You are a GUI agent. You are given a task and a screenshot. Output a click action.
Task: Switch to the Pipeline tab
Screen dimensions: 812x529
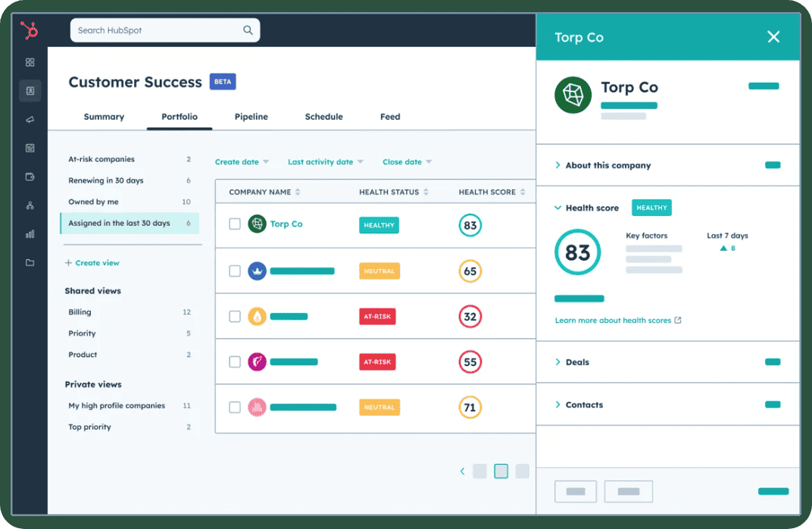[x=251, y=117]
